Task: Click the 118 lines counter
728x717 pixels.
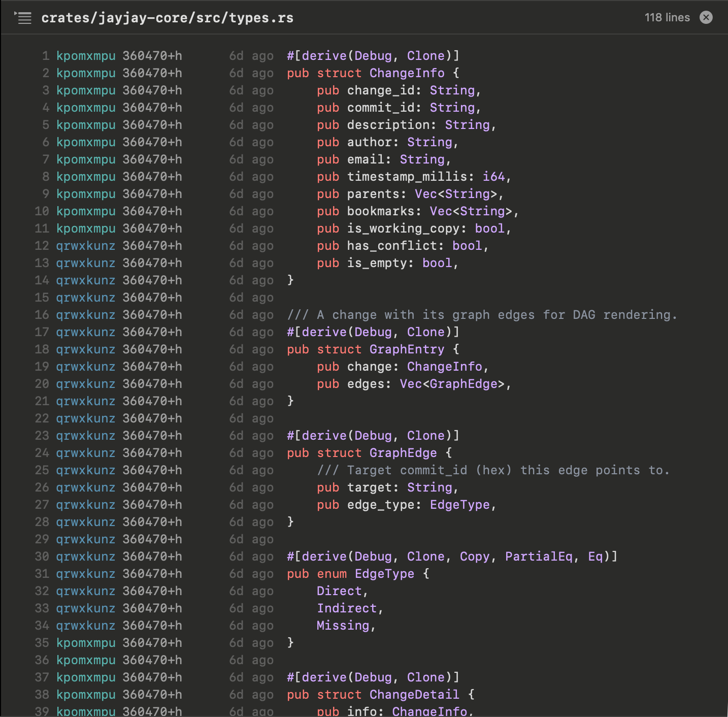Action: [x=667, y=17]
